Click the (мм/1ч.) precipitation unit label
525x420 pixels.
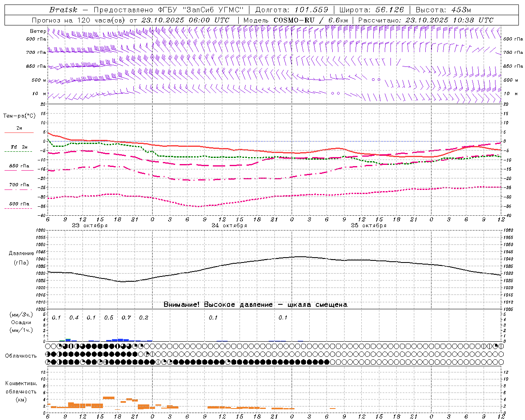[21, 330]
